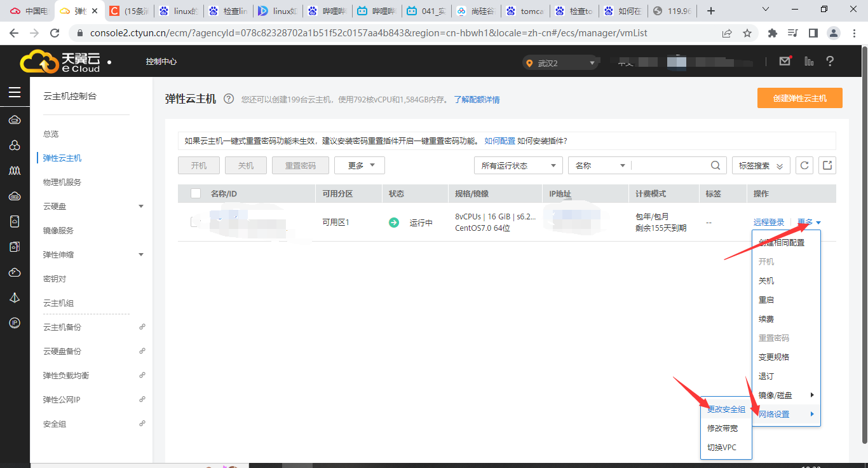Viewport: 868px width, 468px height.
Task: Open the 了解配额详情 link
Action: (x=477, y=100)
